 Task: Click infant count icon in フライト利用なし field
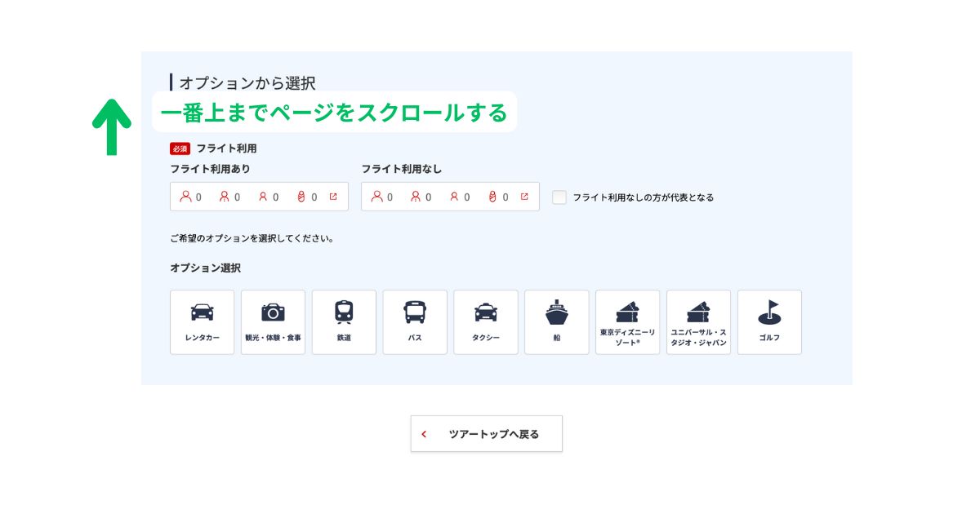492,197
